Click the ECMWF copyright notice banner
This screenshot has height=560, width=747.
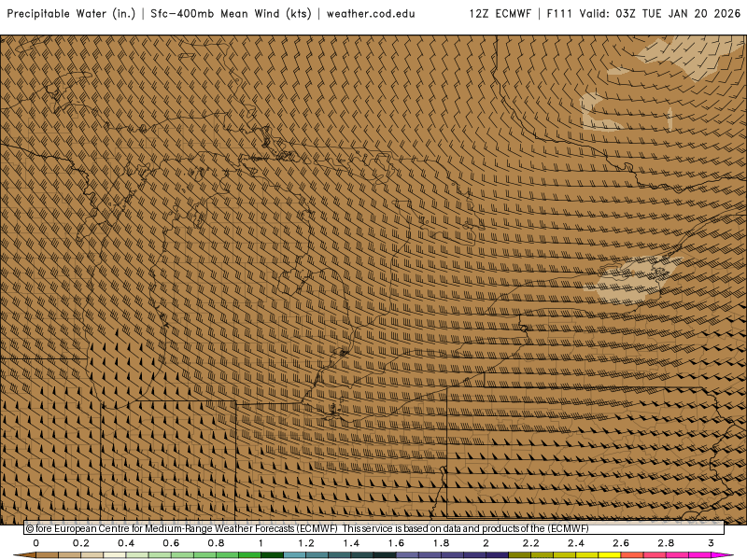click(x=374, y=528)
